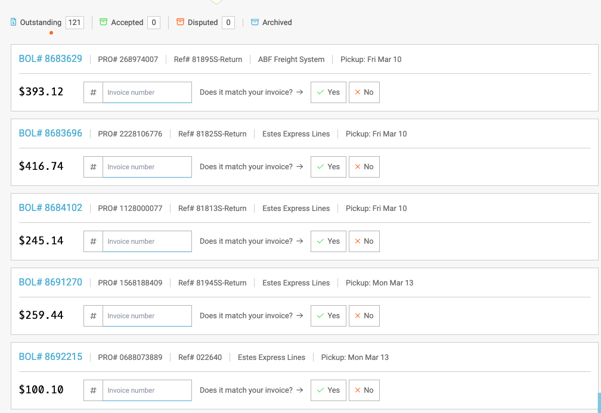Click the # icon beside $245.14
This screenshot has width=601, height=413.
(x=93, y=241)
